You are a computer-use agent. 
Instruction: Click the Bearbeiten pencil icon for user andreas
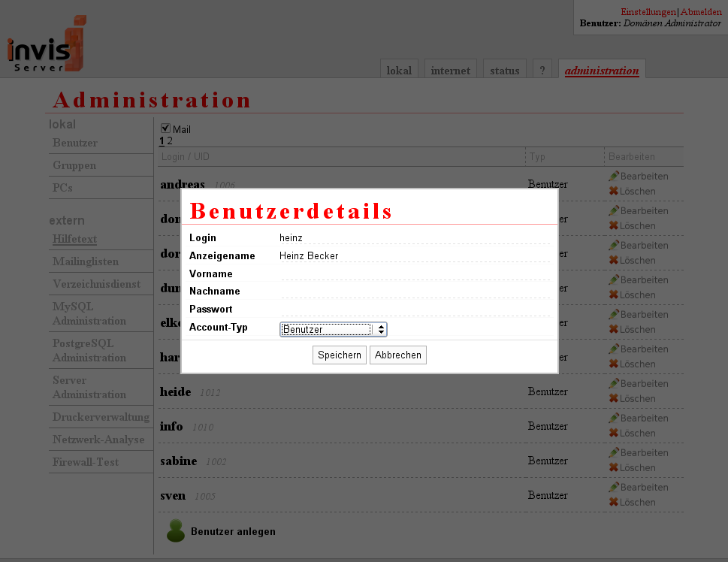tap(612, 176)
